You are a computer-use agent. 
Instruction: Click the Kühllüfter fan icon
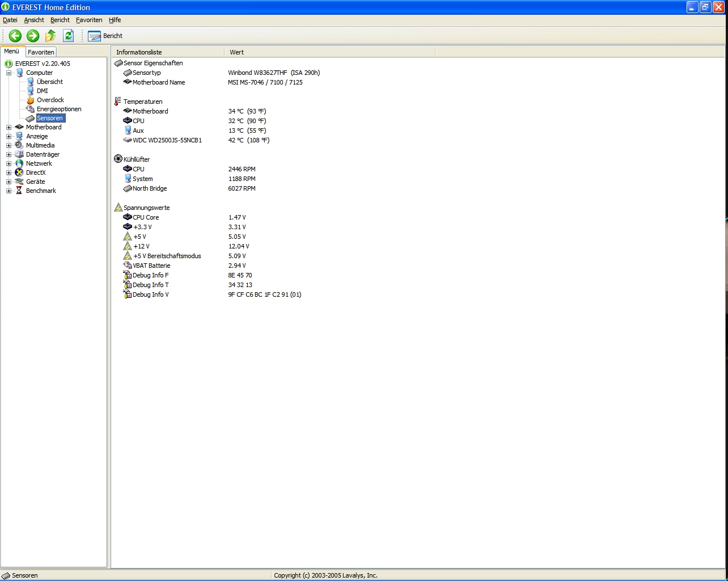tap(118, 159)
